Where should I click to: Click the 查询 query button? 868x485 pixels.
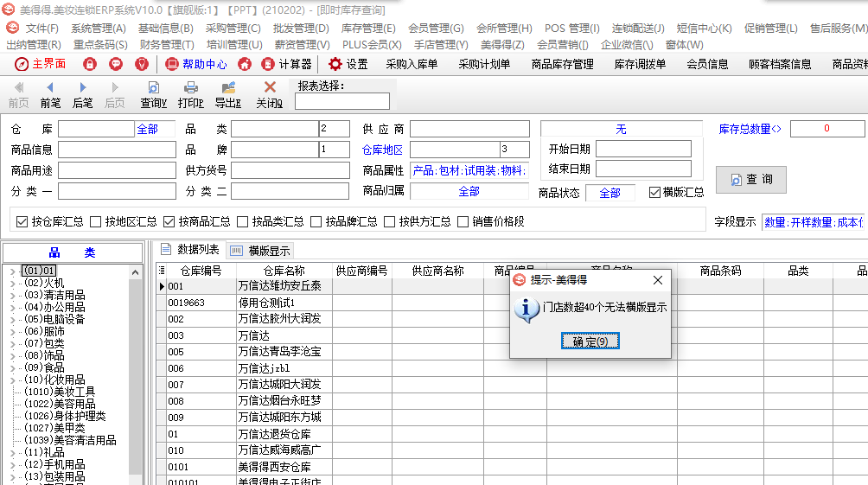click(751, 179)
